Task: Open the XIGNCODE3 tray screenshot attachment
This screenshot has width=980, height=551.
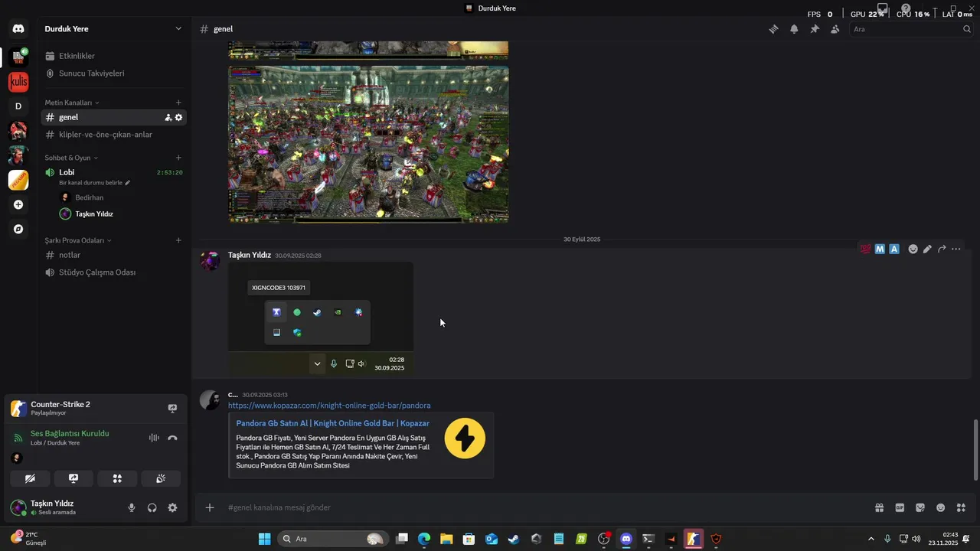Action: coord(321,318)
